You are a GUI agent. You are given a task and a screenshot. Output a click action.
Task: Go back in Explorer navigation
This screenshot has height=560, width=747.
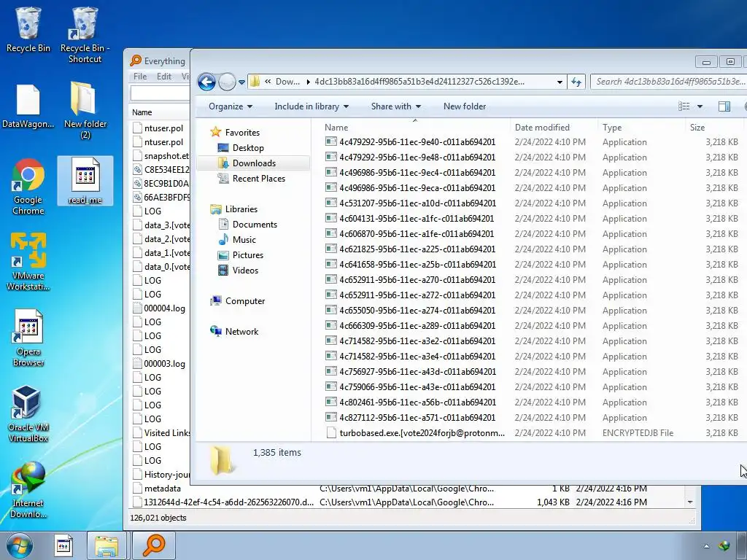(206, 82)
